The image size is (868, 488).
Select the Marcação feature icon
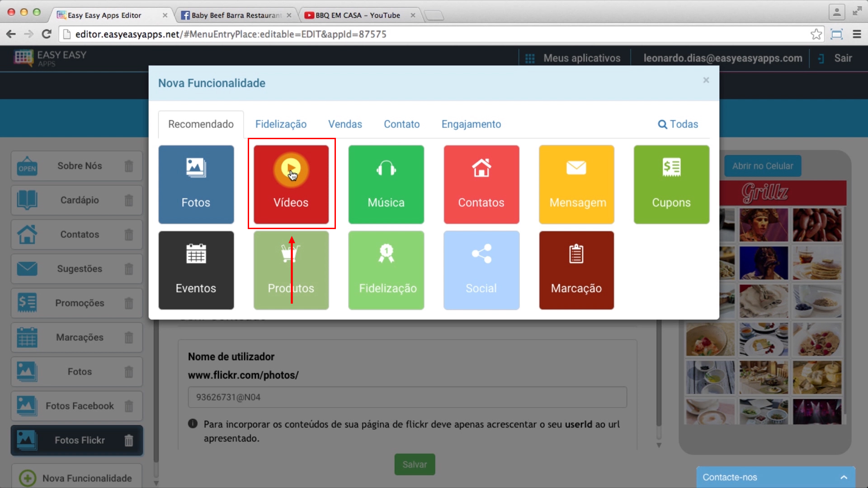click(x=576, y=270)
